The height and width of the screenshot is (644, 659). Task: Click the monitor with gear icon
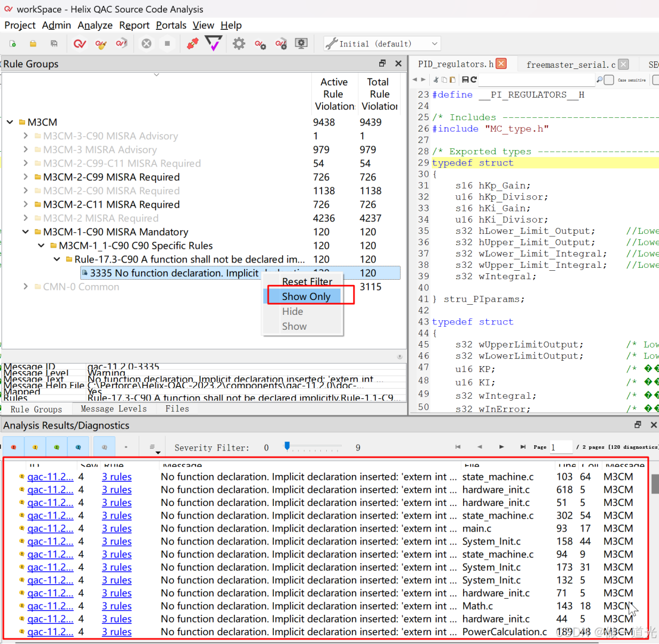[301, 43]
